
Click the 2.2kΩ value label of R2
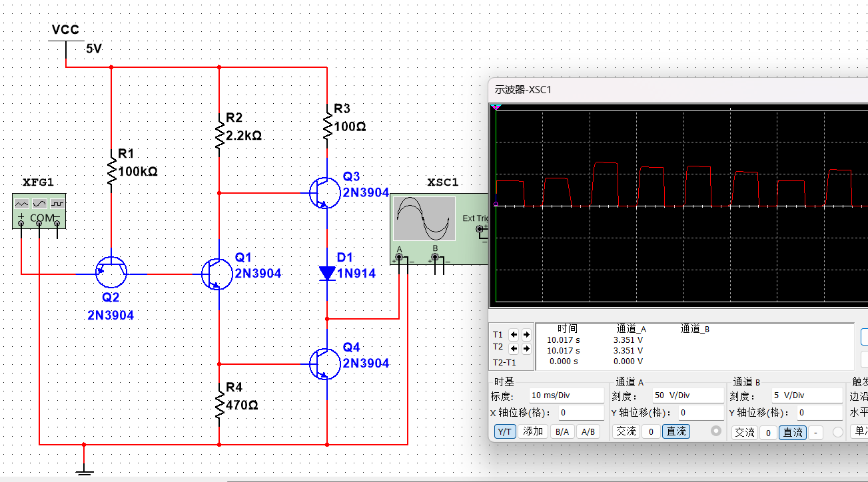pos(244,135)
